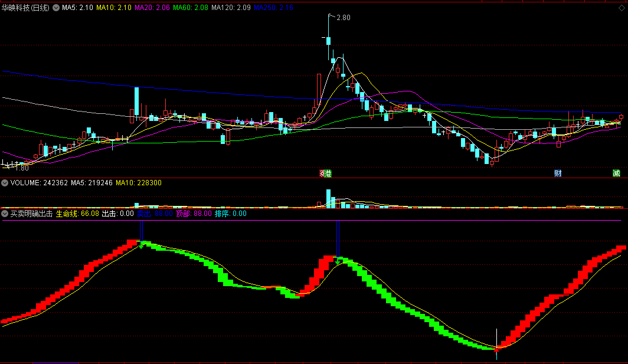
Task: Open the 买卖明确出击 indicator dropdown
Action: [x=5, y=214]
